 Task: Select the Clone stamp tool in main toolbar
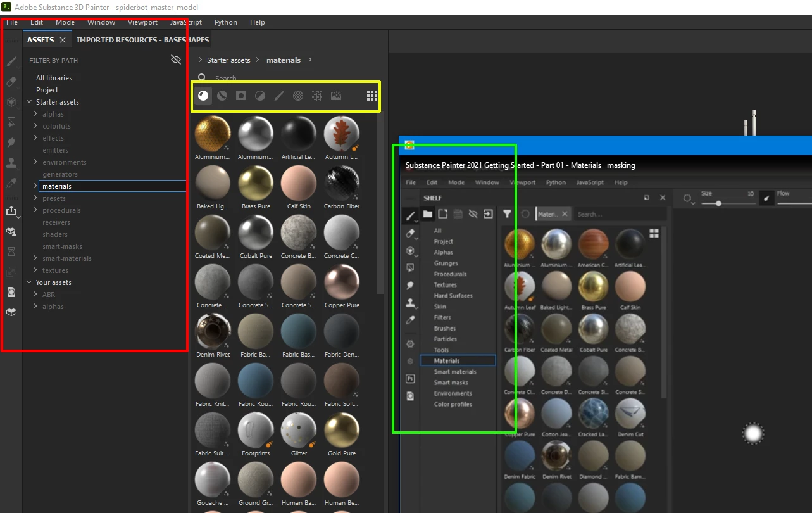(x=11, y=163)
